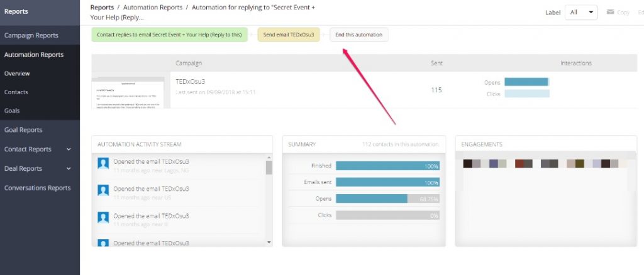Click the Copy envelope icon
Viewport: 644px width, 275px height.
point(609,13)
